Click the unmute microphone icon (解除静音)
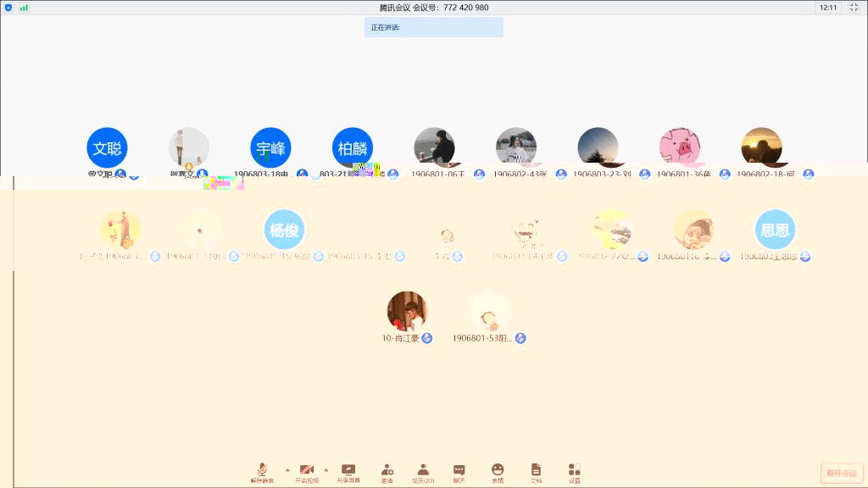The height and width of the screenshot is (488, 868). [262, 470]
